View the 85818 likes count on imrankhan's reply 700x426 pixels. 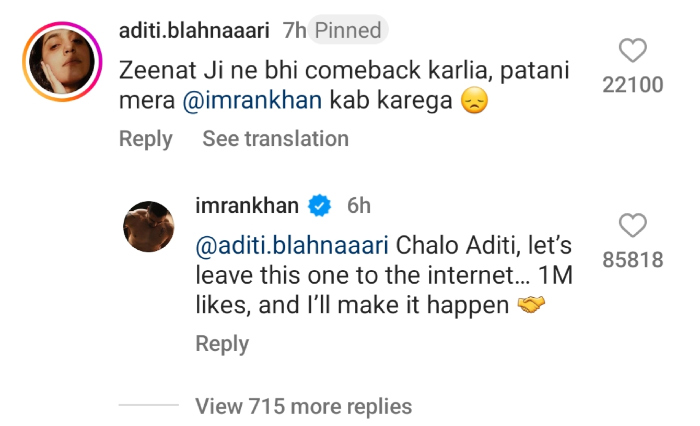[x=633, y=260]
